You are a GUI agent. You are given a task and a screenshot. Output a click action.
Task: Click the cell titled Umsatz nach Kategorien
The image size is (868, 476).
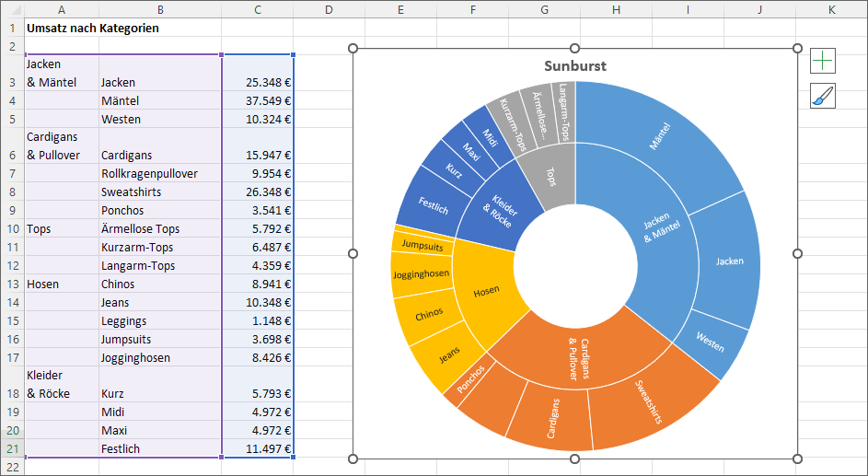(92, 29)
